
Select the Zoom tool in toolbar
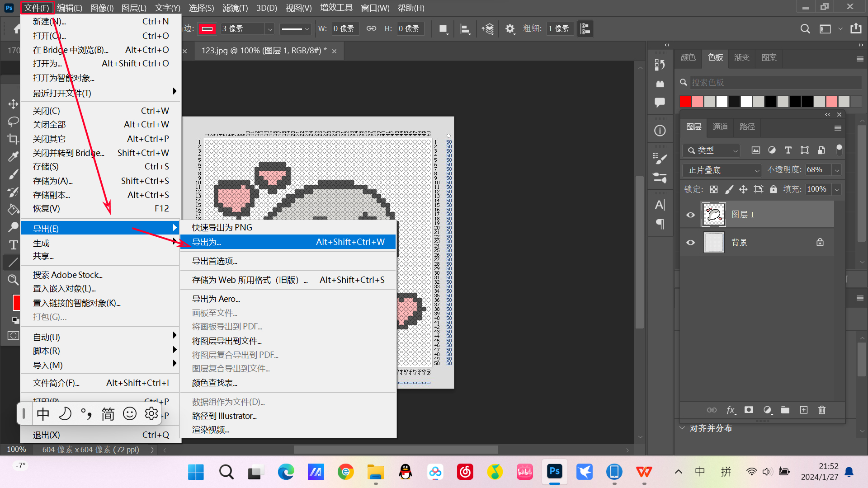click(13, 280)
